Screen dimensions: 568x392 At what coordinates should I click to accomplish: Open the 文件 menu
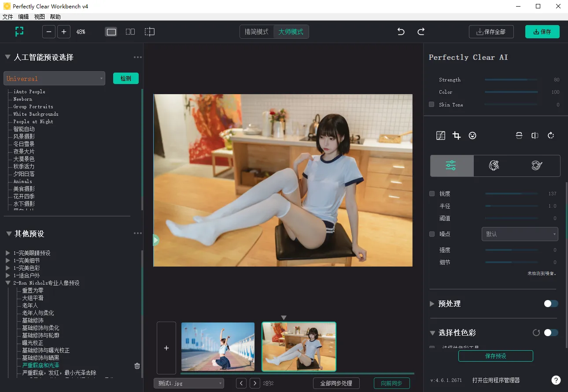7,17
